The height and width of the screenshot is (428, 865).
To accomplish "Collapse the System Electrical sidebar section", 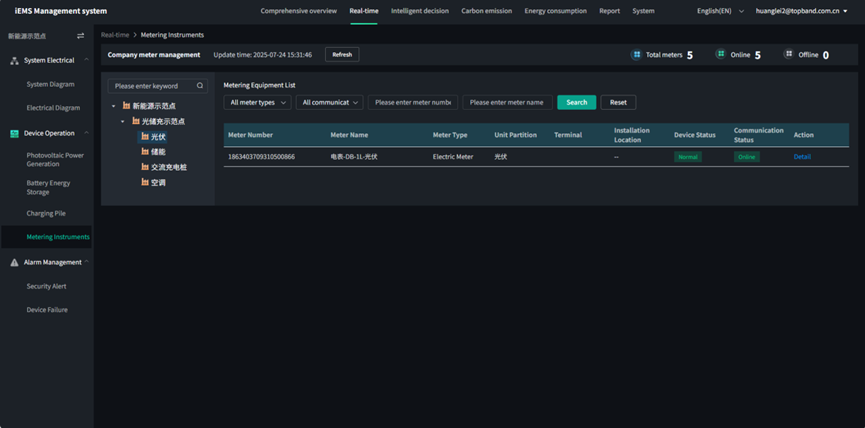I will tap(87, 61).
